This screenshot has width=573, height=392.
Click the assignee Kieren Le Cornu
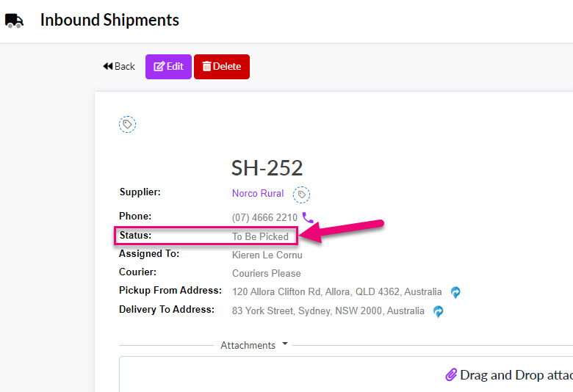[x=267, y=255]
